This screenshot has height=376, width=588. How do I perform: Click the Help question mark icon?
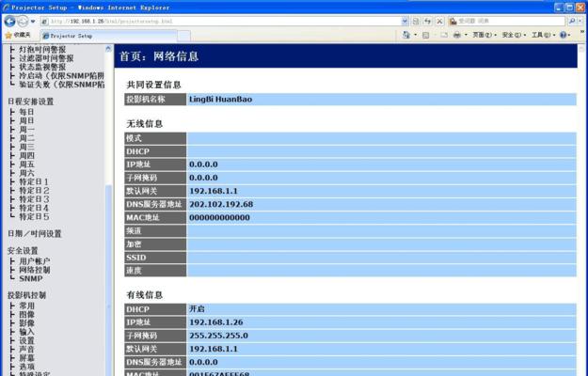coord(564,35)
